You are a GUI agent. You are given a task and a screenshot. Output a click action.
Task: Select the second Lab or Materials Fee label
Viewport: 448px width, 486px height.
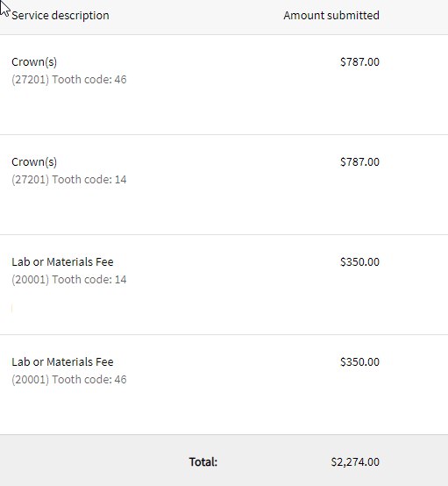(62, 362)
